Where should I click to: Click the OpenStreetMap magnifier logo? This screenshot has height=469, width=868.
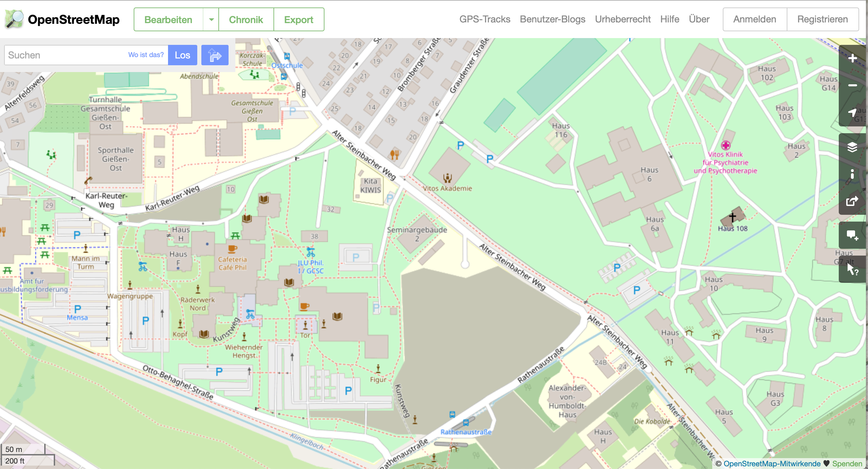[14, 19]
